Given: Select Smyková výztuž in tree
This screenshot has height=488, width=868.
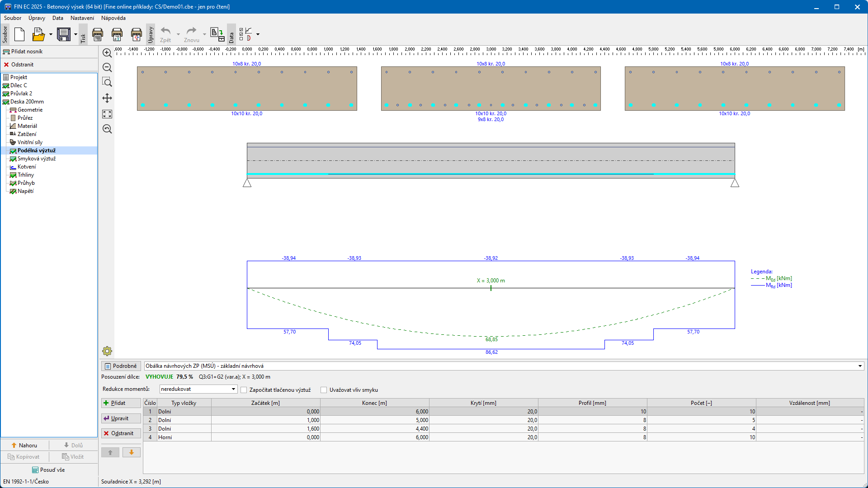Looking at the screenshot, I should [36, 159].
